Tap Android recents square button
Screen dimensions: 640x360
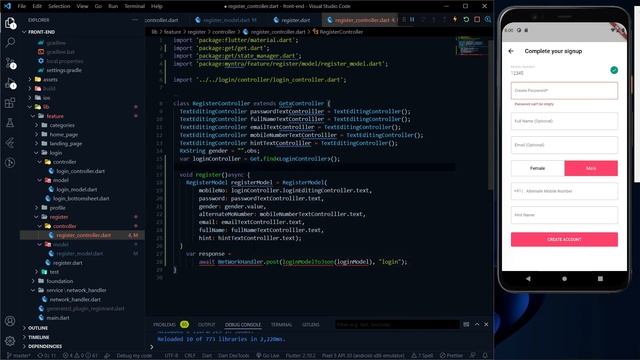coord(600,279)
